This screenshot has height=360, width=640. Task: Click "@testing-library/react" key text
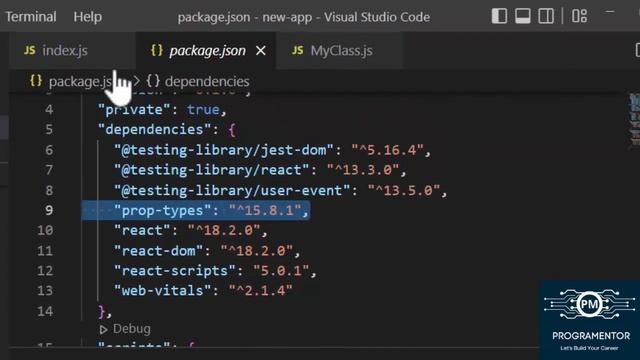point(212,170)
